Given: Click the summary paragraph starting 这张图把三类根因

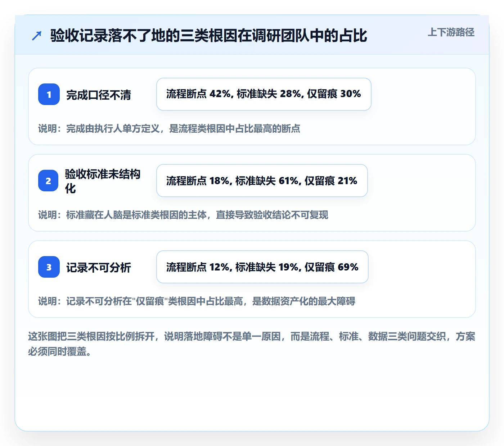Looking at the screenshot, I should (x=252, y=344).
